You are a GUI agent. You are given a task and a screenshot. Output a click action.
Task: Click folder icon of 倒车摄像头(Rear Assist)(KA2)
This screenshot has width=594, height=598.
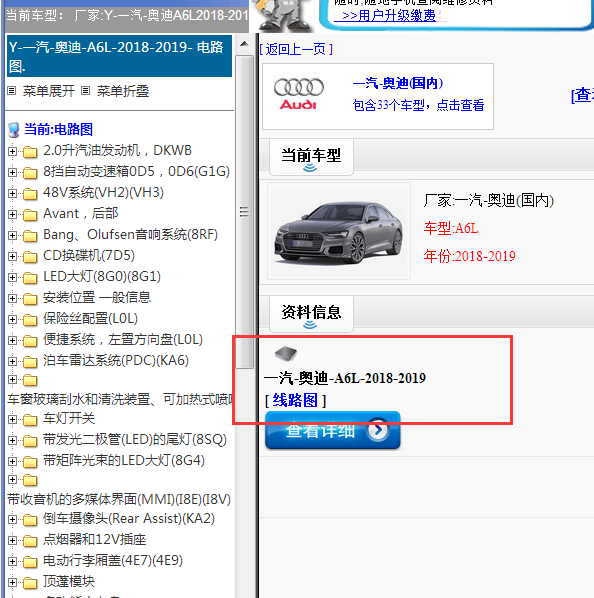[x=30, y=520]
